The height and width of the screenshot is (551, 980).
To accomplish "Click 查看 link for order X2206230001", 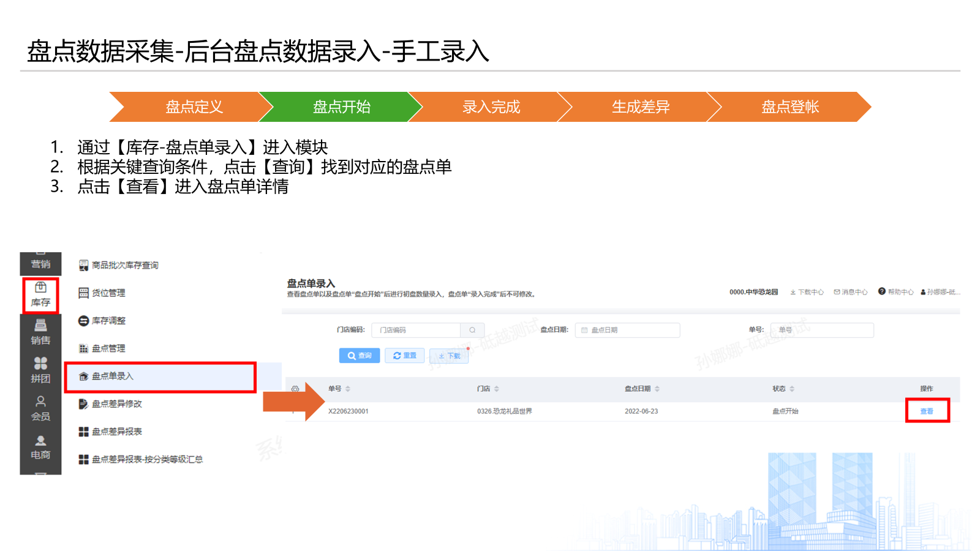I will coord(926,411).
